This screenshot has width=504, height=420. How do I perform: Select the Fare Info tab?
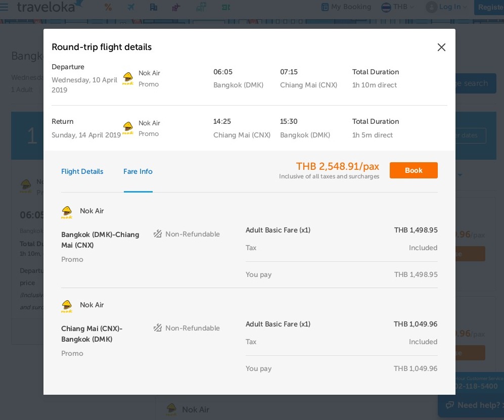click(x=138, y=172)
